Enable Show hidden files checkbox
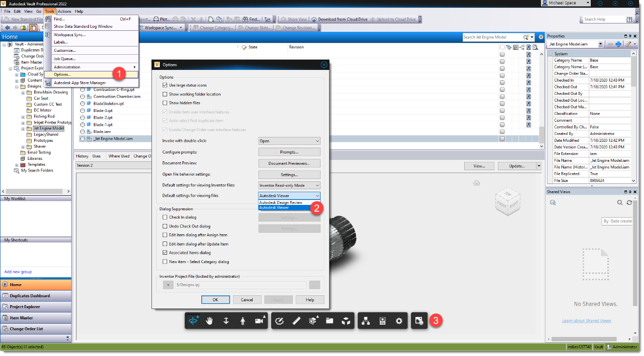Image resolution: width=644 pixels, height=356 pixels. point(165,103)
